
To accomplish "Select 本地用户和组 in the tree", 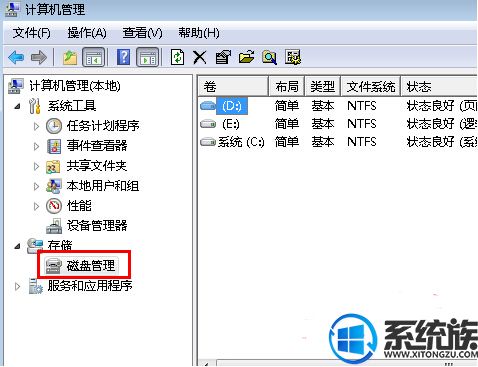I will (103, 186).
